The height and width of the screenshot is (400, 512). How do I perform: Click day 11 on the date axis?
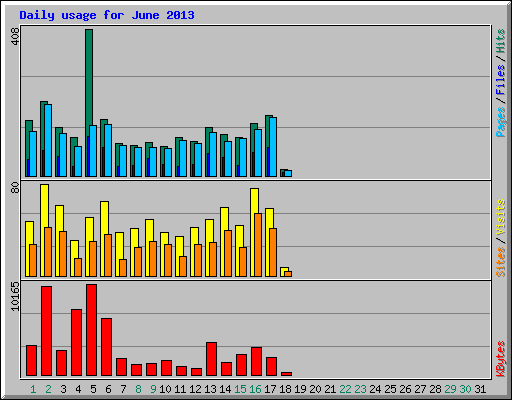tap(180, 389)
